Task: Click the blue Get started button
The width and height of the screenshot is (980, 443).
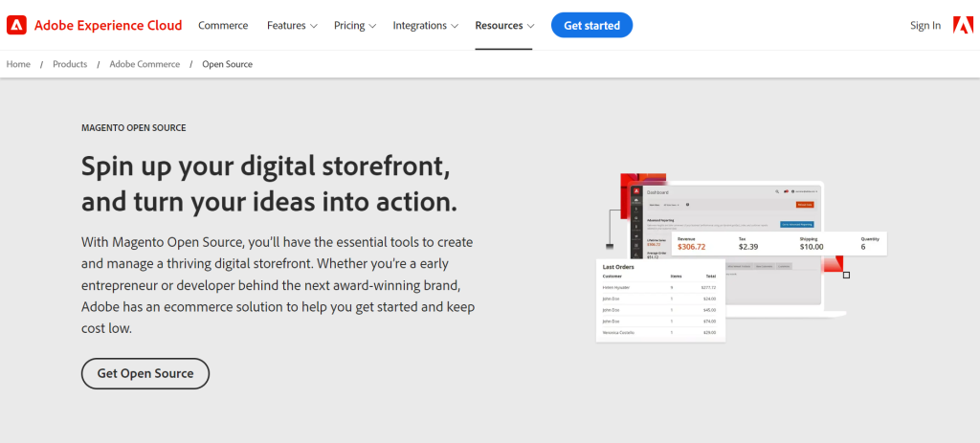Action: click(591, 26)
